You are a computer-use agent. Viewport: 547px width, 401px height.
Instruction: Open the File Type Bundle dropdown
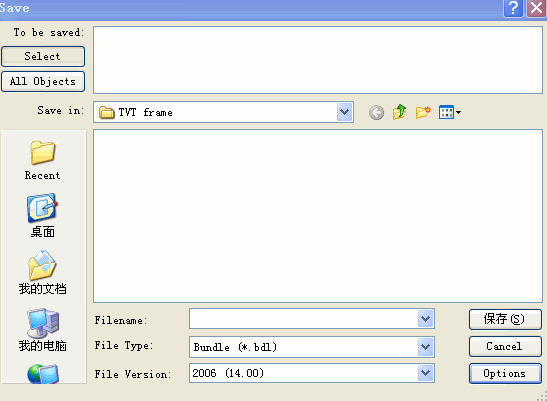coord(312,347)
